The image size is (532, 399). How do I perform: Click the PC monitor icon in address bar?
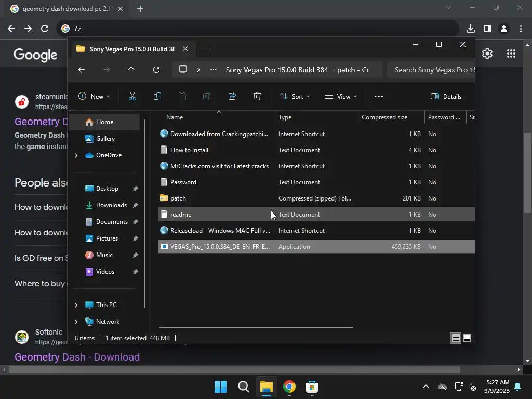183,70
